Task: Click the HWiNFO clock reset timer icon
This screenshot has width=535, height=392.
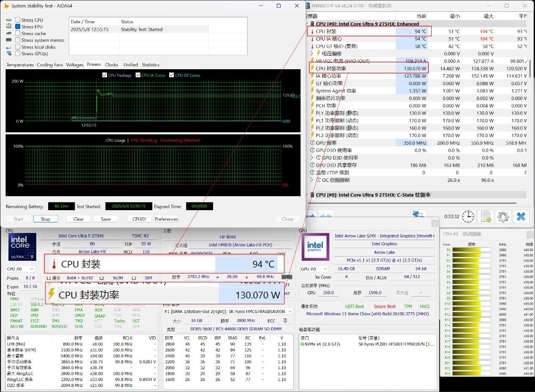Action: (468, 216)
